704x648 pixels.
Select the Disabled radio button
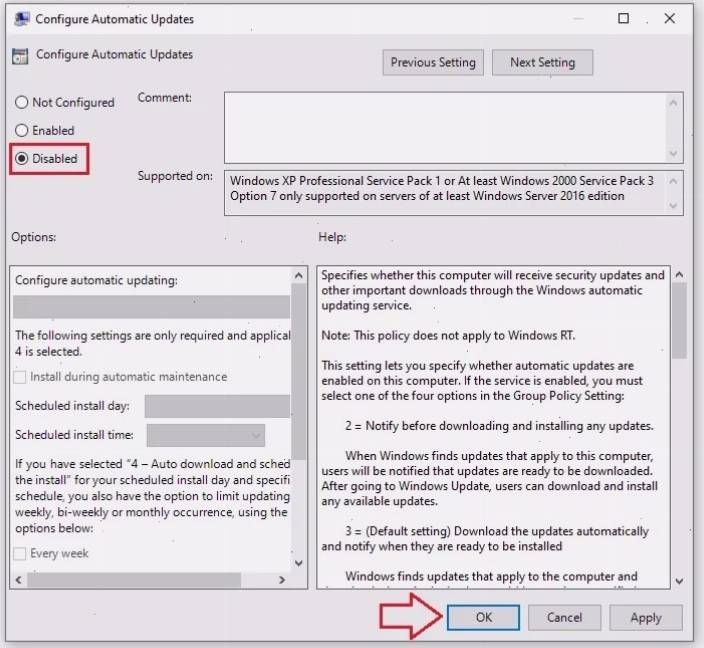pos(22,159)
